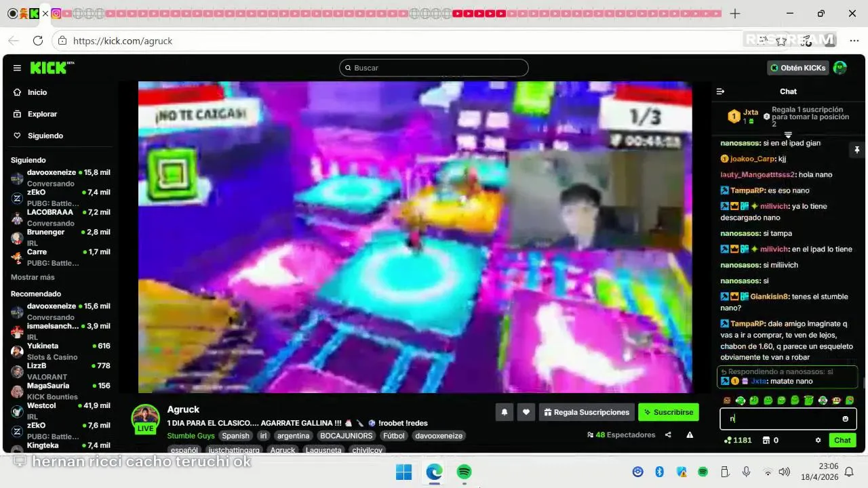This screenshot has width=868, height=488.
Task: Follow Agruck with the heart button
Action: coord(526,411)
